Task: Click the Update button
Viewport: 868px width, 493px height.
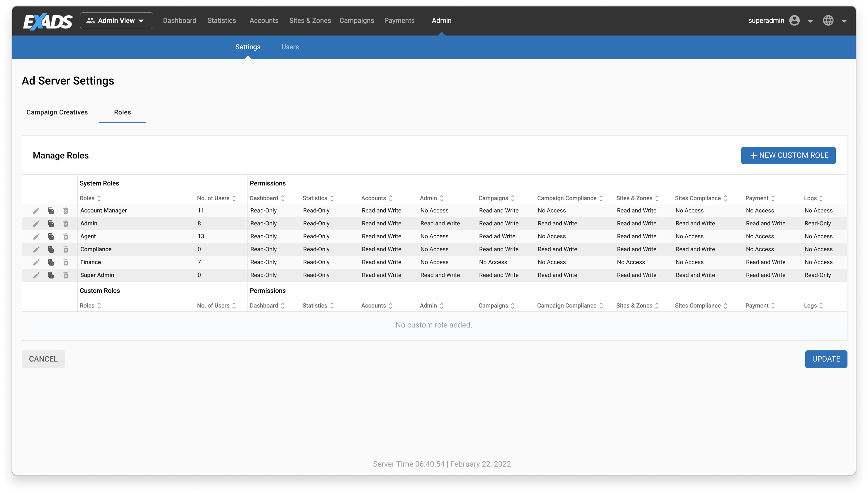Action: click(x=826, y=359)
